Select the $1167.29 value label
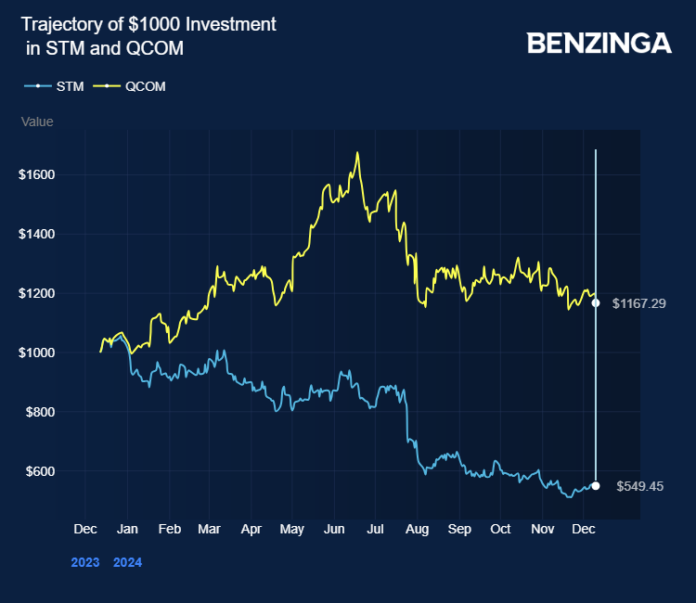Image resolution: width=696 pixels, height=603 pixels. click(639, 302)
